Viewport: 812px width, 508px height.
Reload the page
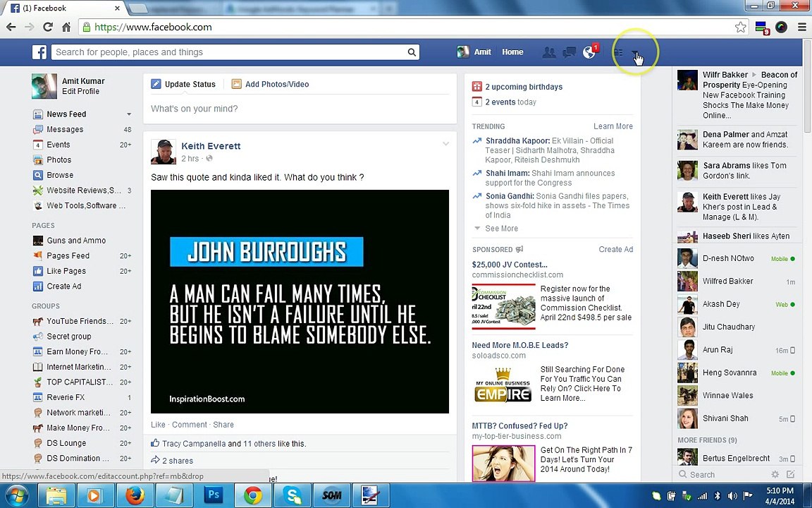click(48, 27)
